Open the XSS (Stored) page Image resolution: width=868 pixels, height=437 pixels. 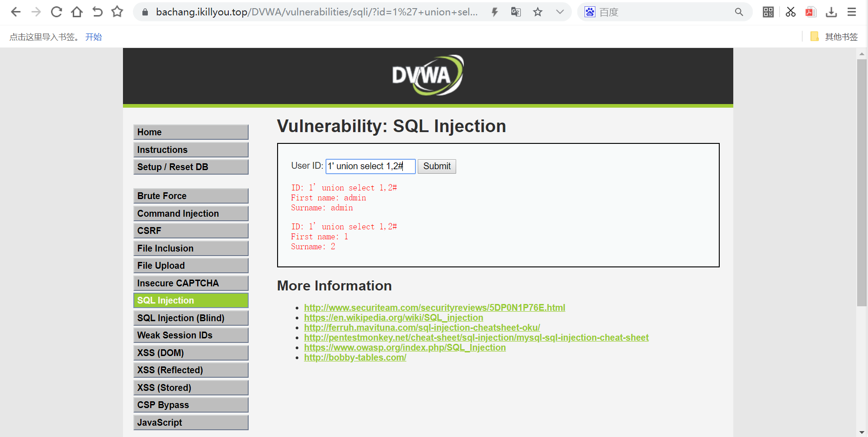pos(191,388)
